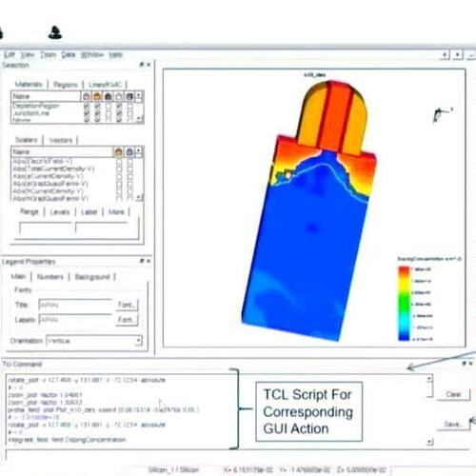The width and height of the screenshot is (476, 476).
Task: Toggle last checkbox in JunctionLine row
Action: pyautogui.click(x=129, y=113)
